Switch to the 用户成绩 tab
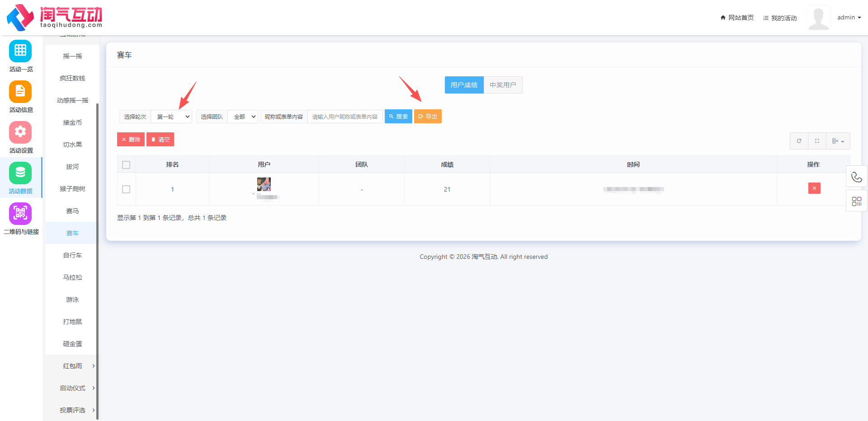Screen dimensions: 868x421 coord(464,85)
